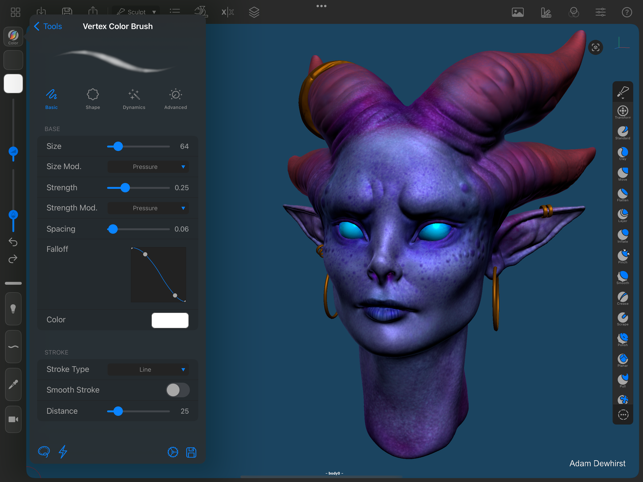Select the Pinch brush
The height and width of the screenshot is (482, 643).
tap(622, 256)
